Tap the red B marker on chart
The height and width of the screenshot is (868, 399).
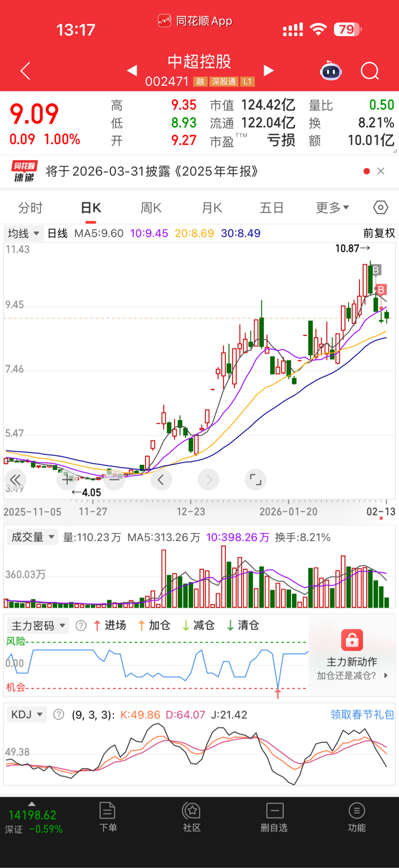tap(381, 290)
